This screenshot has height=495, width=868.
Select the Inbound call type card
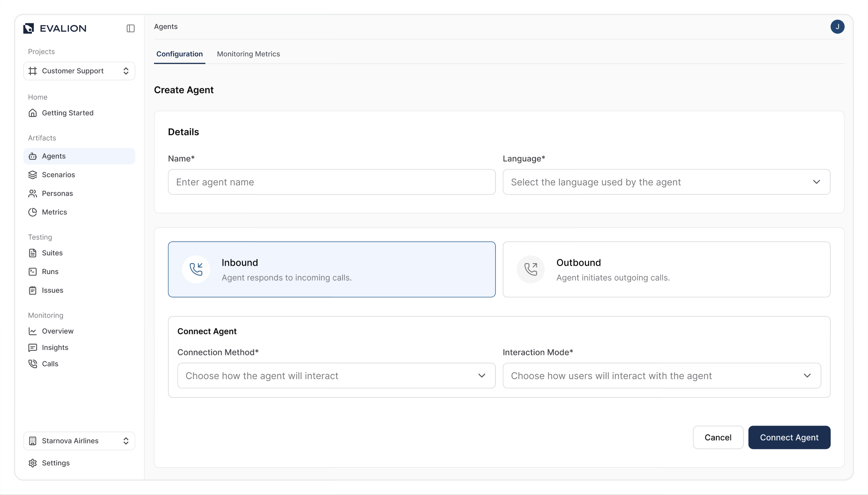(331, 269)
